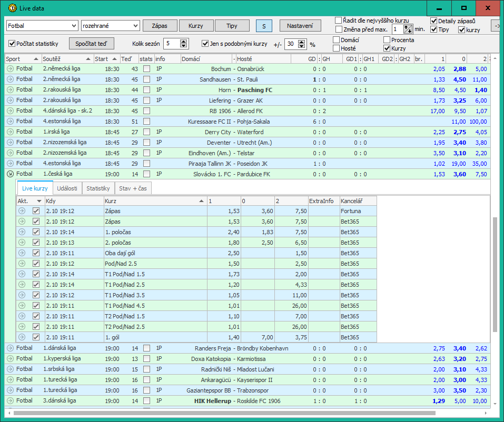Switch to the Live kurzy tab
This screenshot has width=504, height=422.
[x=35, y=188]
